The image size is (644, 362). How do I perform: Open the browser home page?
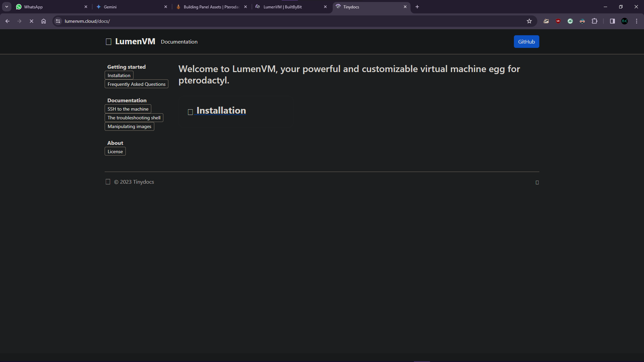44,21
